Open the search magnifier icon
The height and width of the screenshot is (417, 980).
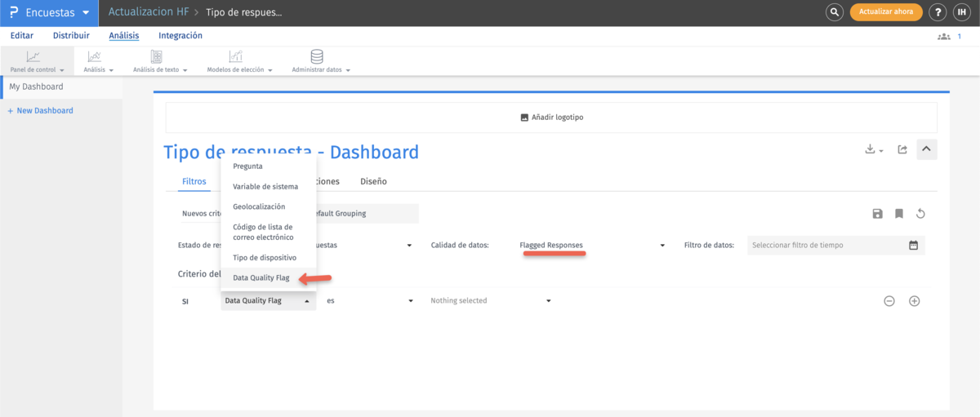coord(835,12)
